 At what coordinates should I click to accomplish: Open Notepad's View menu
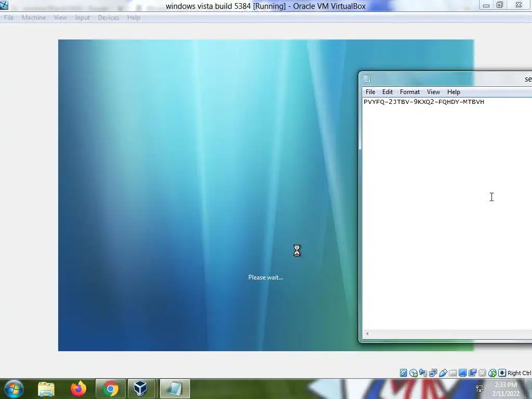point(433,92)
